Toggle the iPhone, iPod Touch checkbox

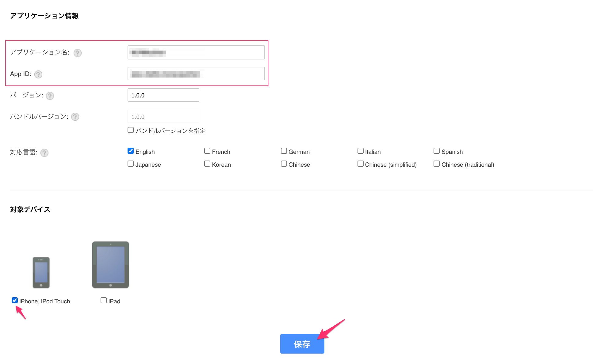pos(15,301)
